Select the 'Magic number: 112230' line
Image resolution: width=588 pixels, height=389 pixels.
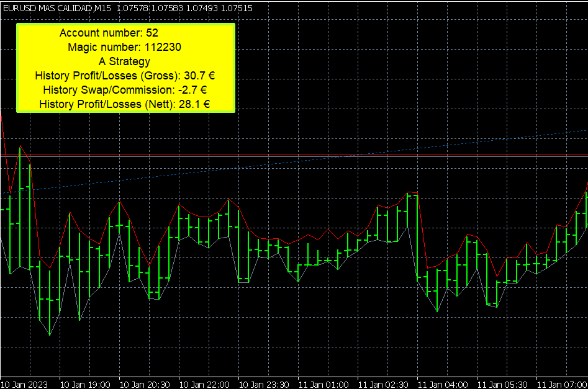pyautogui.click(x=125, y=47)
